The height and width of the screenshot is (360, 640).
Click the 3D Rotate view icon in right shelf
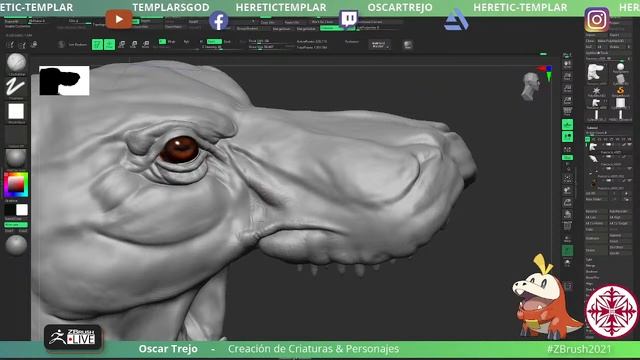[567, 214]
